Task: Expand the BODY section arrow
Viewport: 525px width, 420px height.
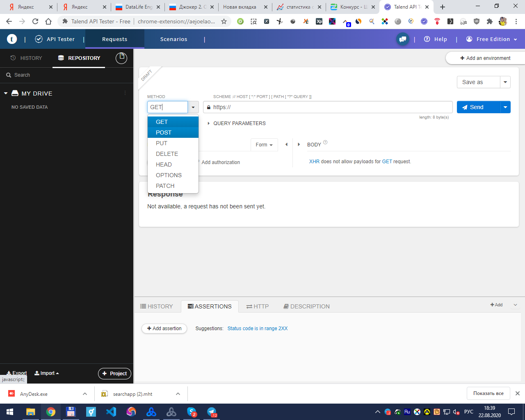Action: (299, 144)
